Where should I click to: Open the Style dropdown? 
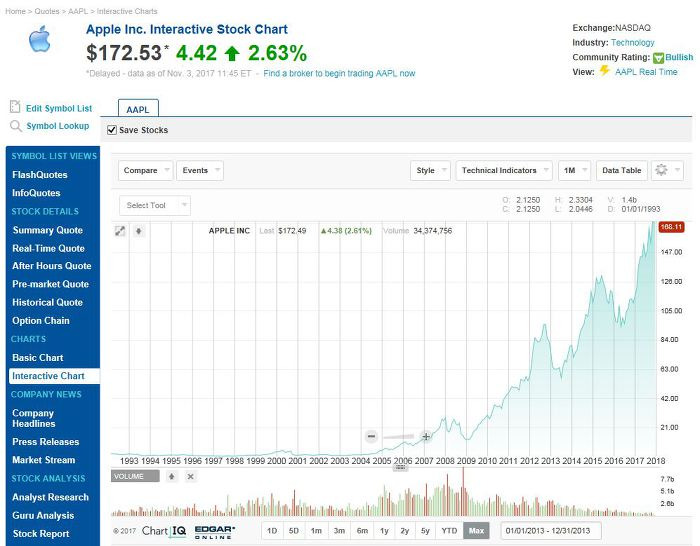coord(430,171)
